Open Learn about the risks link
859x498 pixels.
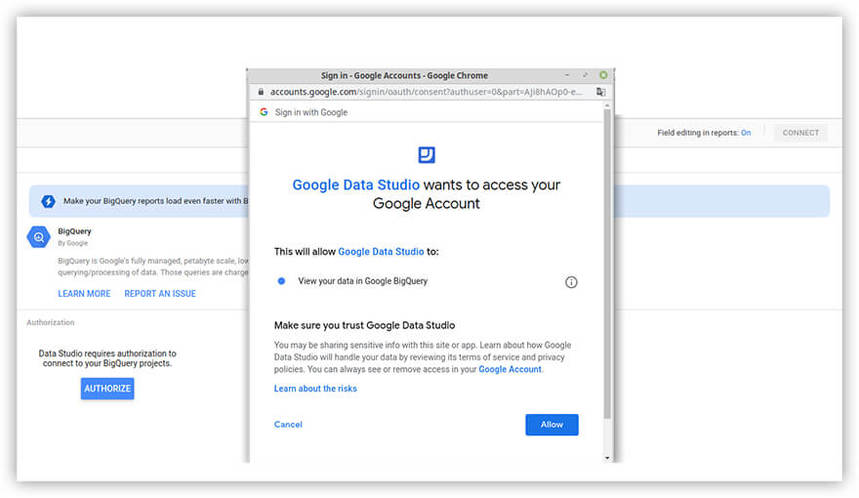click(315, 388)
